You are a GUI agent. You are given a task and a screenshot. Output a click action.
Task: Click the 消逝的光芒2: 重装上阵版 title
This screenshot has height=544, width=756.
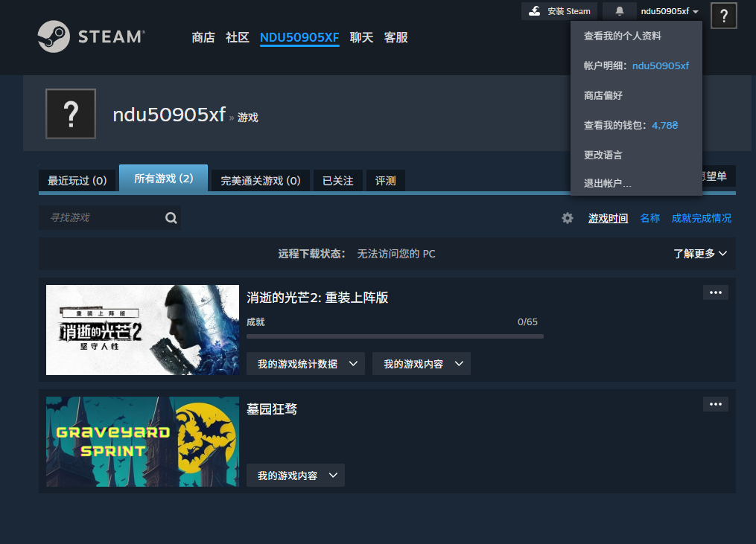click(318, 298)
